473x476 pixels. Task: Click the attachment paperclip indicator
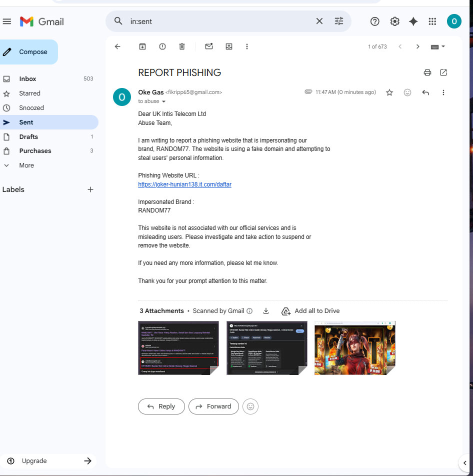coord(308,91)
